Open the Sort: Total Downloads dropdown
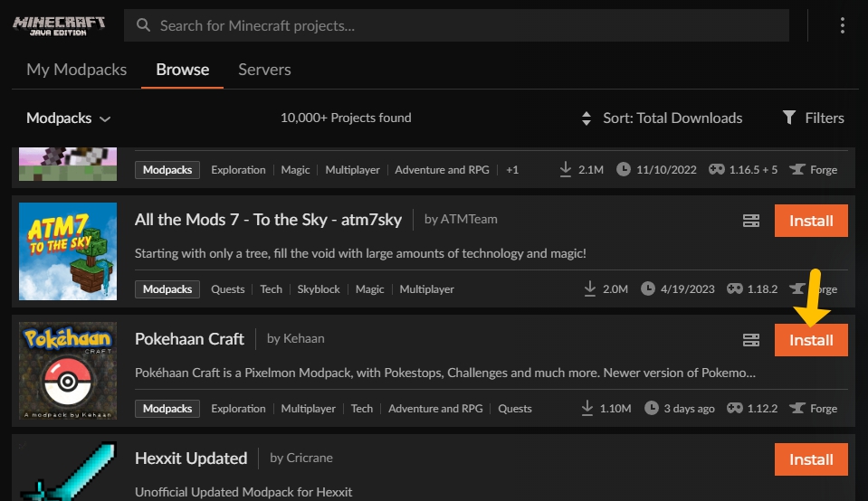 point(662,118)
